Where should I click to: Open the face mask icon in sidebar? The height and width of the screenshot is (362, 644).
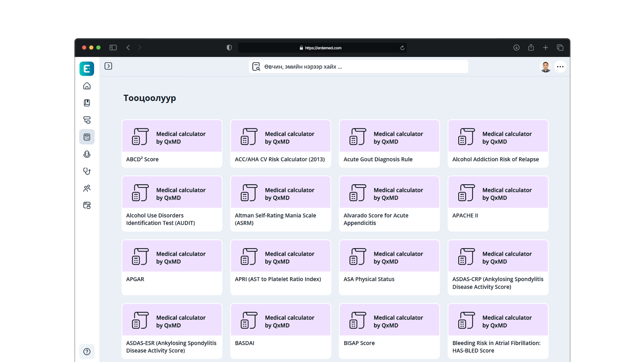(87, 154)
